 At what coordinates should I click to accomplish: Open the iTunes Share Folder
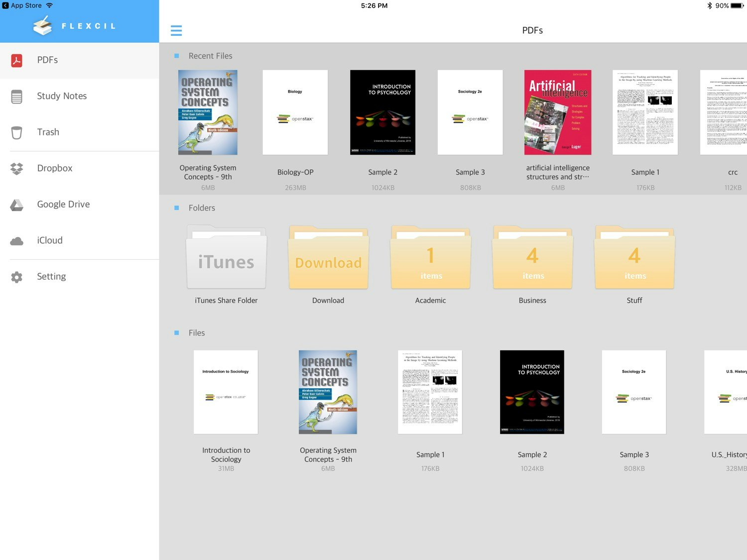tap(226, 257)
